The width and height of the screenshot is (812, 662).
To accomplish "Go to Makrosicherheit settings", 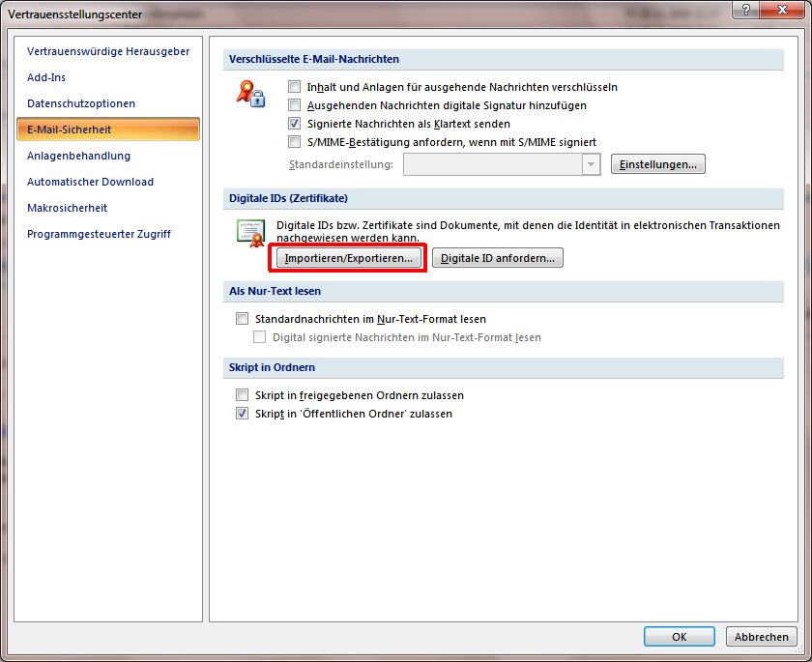I will [x=68, y=208].
